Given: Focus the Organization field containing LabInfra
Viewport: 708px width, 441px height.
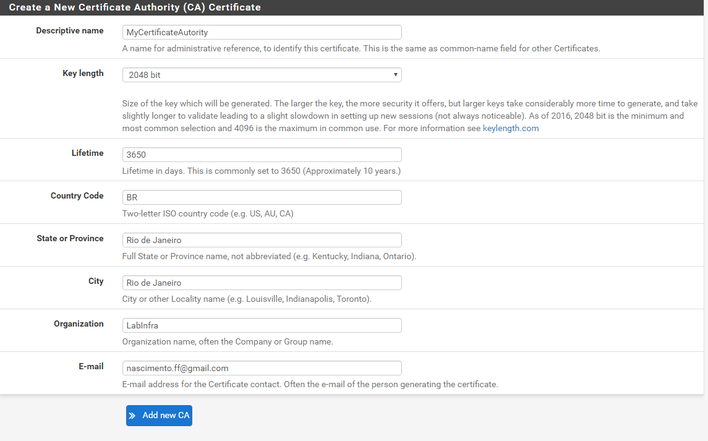Looking at the screenshot, I should pyautogui.click(x=262, y=325).
